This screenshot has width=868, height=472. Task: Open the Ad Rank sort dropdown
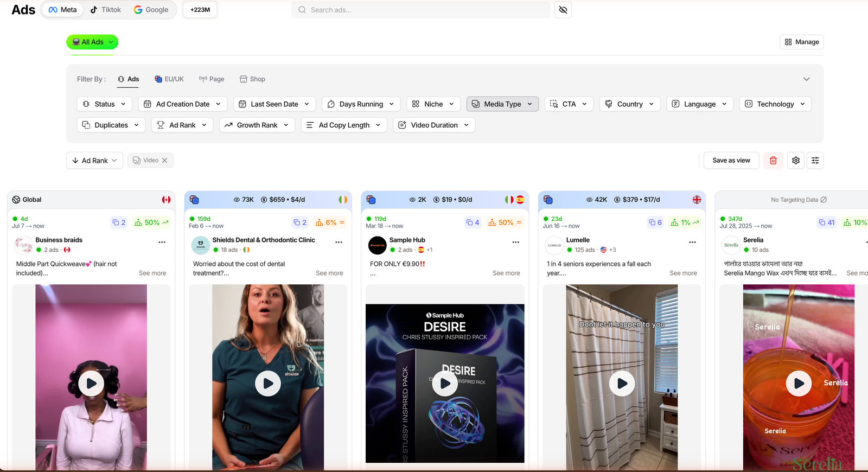[94, 161]
